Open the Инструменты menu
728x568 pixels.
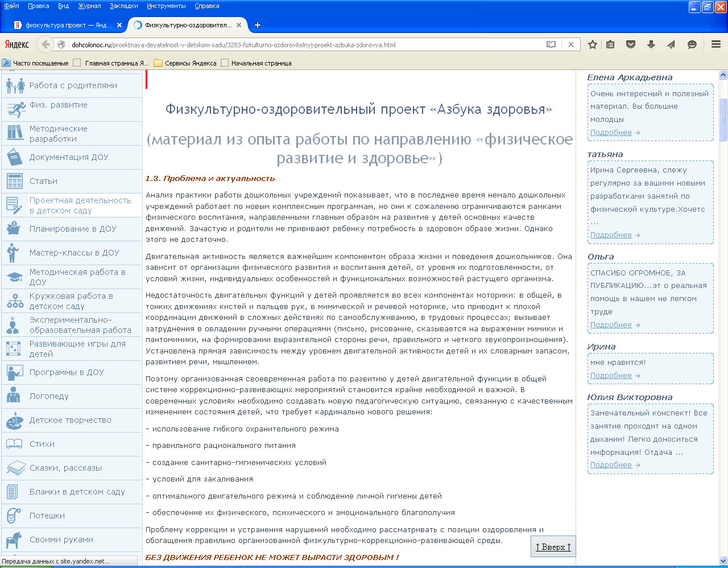coord(166,6)
